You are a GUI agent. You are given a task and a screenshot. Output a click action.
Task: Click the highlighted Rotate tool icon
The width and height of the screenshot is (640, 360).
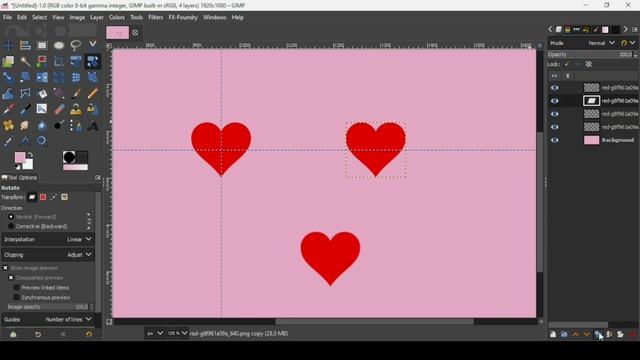pyautogui.click(x=93, y=62)
